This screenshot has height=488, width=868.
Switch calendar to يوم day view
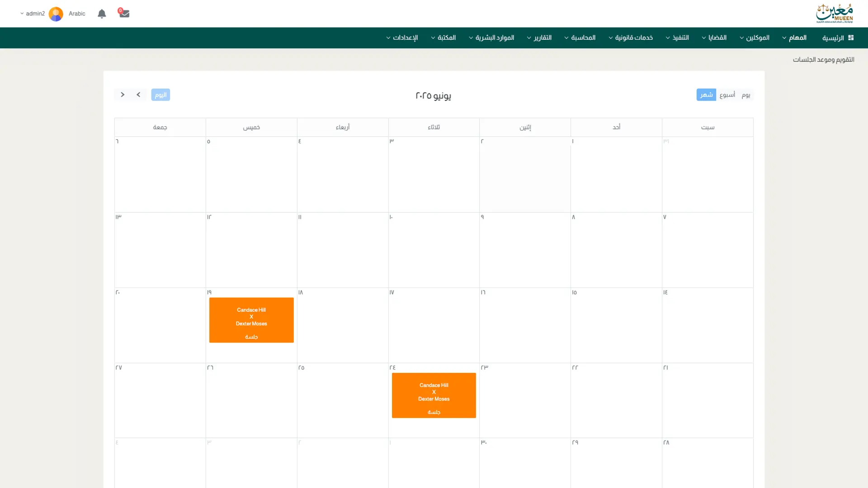tap(746, 94)
